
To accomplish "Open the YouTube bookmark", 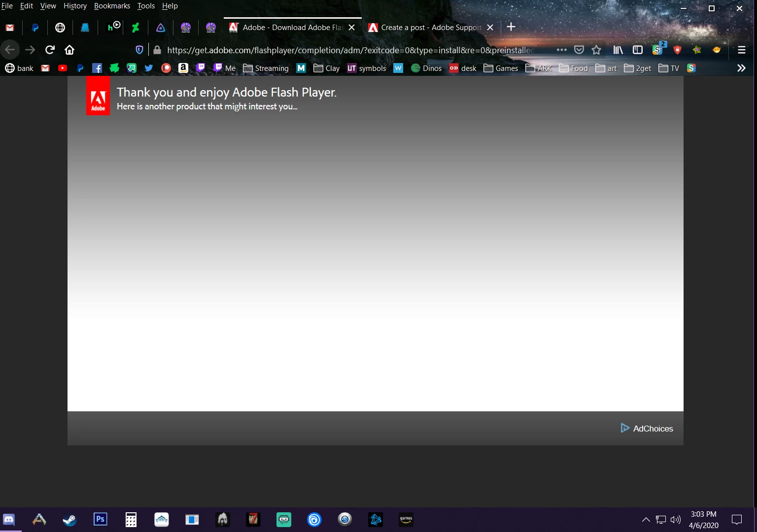I will (63, 68).
